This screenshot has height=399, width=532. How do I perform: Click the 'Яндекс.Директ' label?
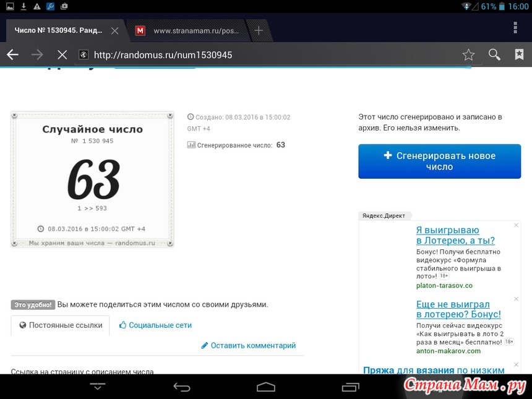point(384,216)
